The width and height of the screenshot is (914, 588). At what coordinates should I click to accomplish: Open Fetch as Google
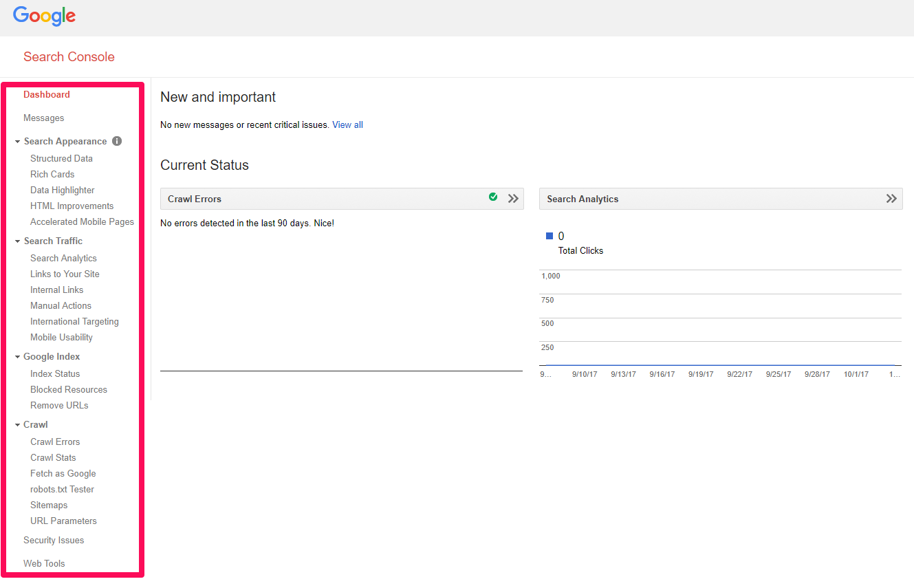tap(63, 473)
